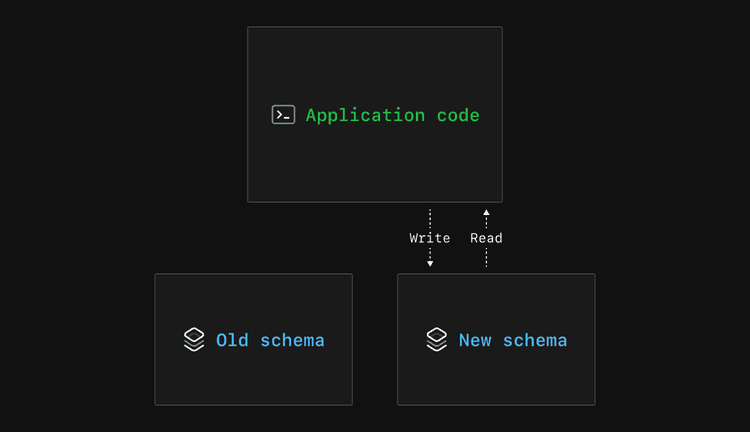Select the Read label between the boxes

point(486,238)
